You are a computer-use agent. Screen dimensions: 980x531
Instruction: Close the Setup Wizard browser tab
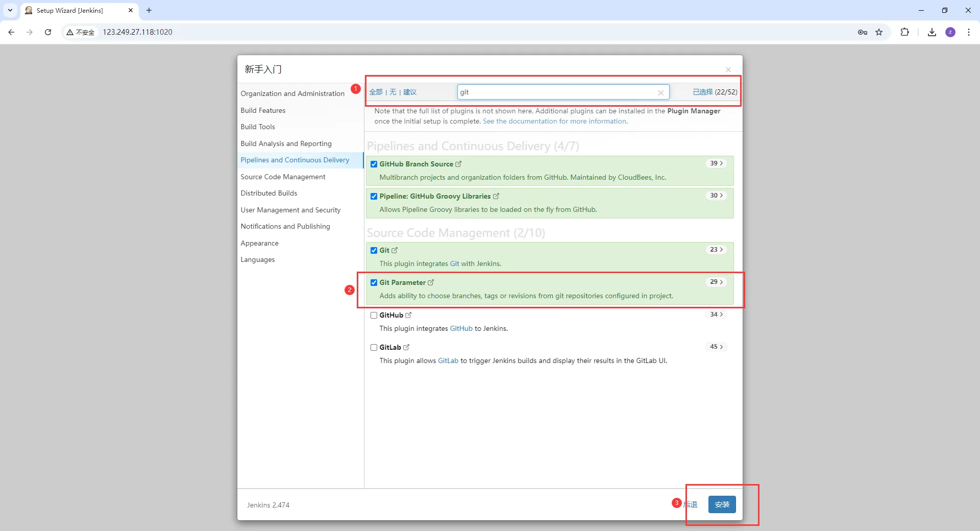(x=131, y=10)
